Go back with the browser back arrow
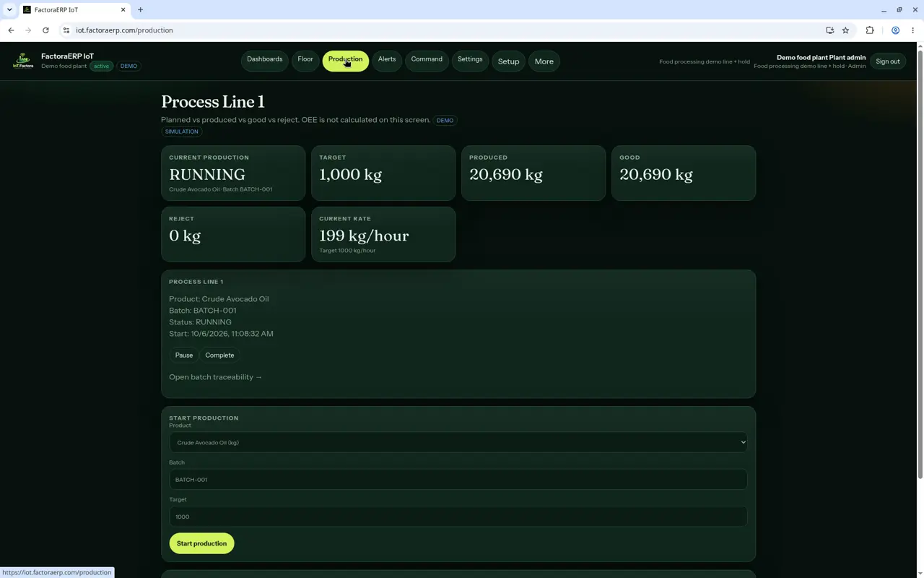 pyautogui.click(x=11, y=30)
